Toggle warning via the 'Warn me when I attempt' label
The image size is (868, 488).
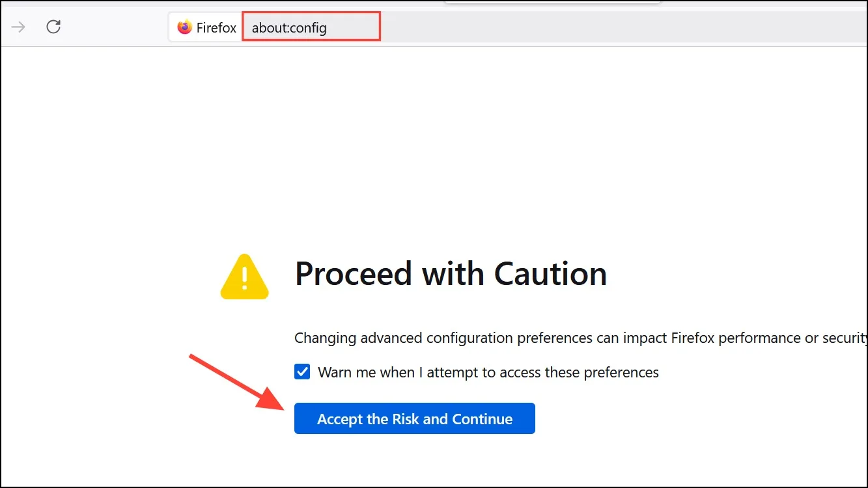[396, 373]
